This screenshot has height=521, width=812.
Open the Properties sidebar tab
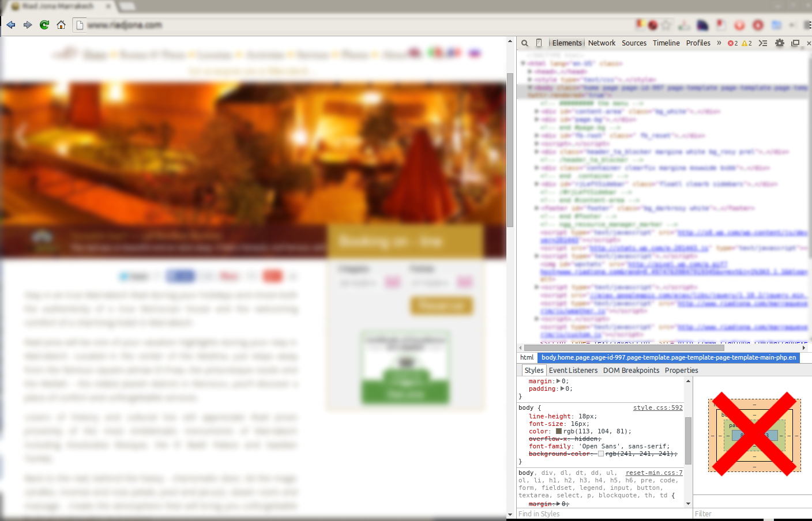681,371
